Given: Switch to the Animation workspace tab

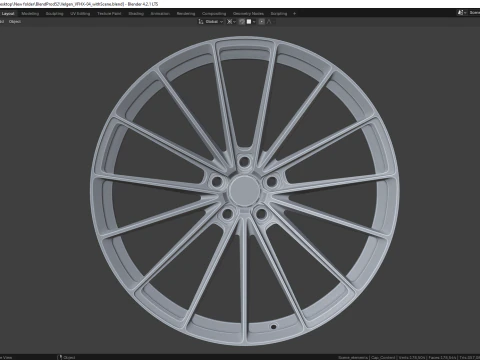Looking at the screenshot, I should 160,14.
